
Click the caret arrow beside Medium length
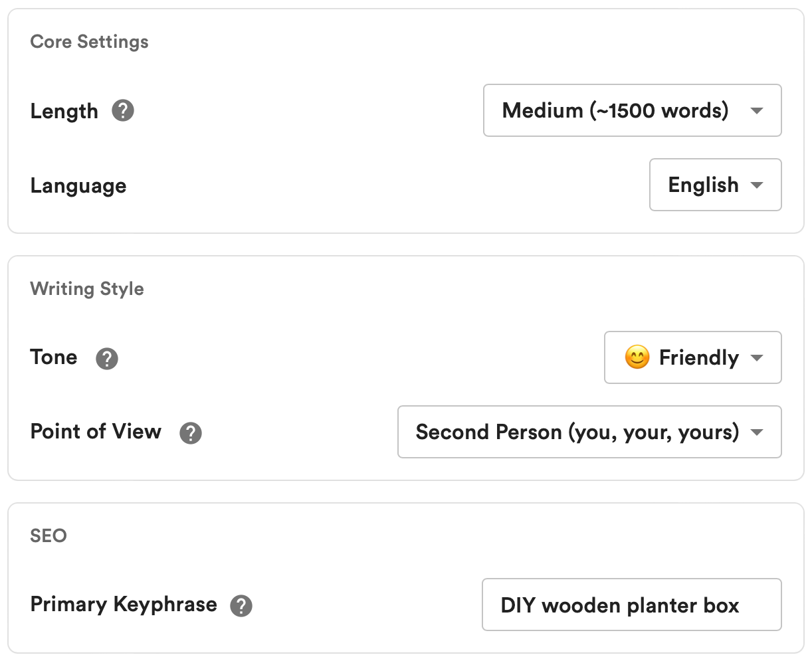(x=756, y=111)
